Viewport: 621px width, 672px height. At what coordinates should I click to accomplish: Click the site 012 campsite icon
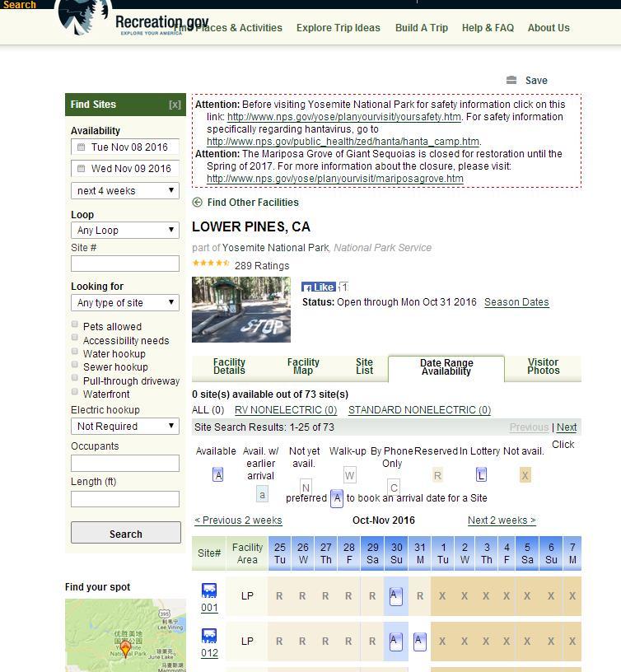pos(209,636)
